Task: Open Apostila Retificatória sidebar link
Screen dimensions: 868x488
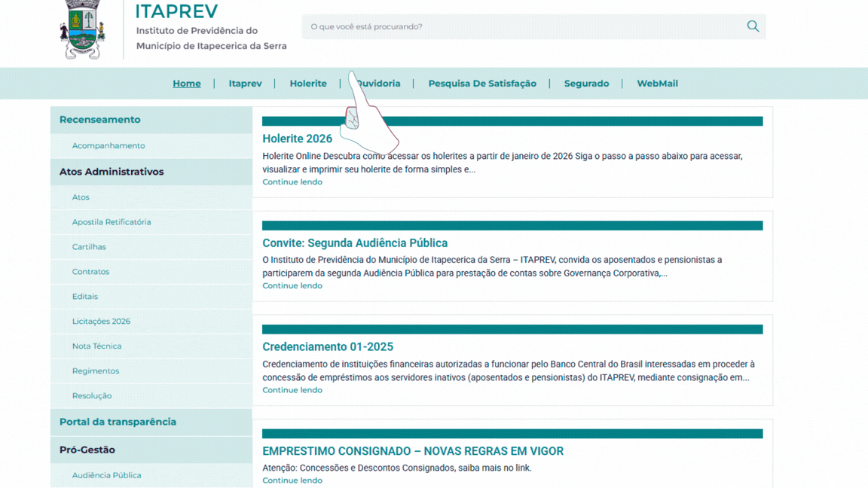Action: coord(112,222)
